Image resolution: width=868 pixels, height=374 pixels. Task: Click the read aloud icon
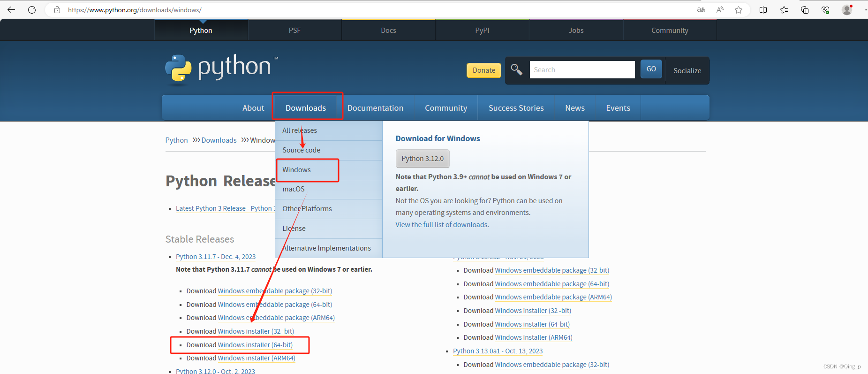click(720, 10)
